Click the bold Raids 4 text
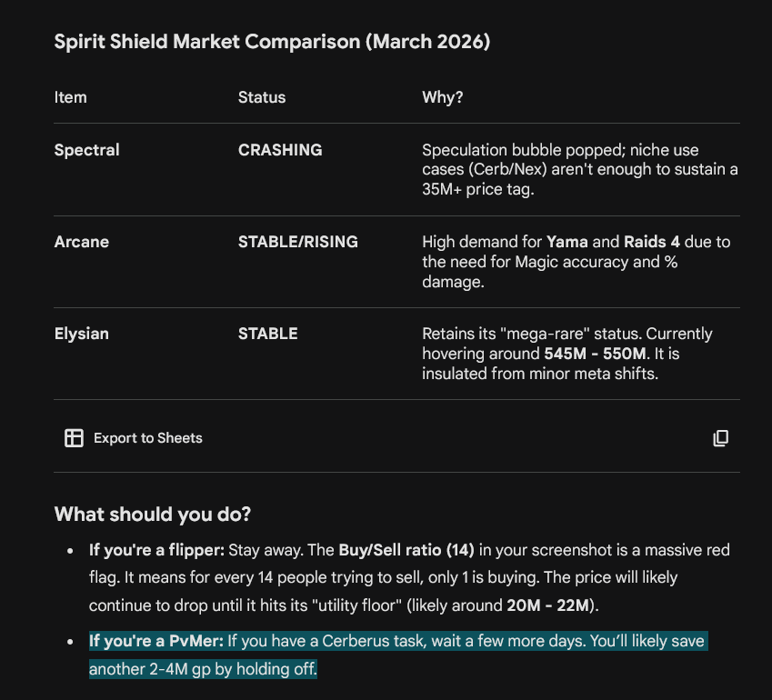The height and width of the screenshot is (700, 772). [651, 242]
